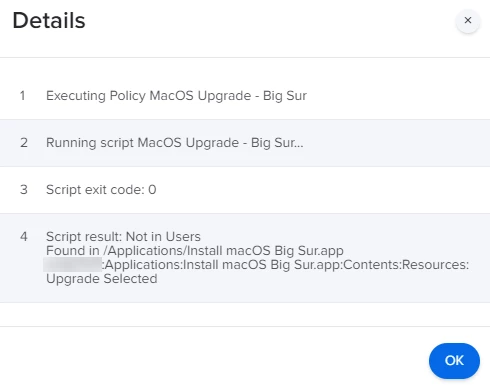Click row number 2 in the log
The width and height of the screenshot is (490, 388).
point(24,143)
